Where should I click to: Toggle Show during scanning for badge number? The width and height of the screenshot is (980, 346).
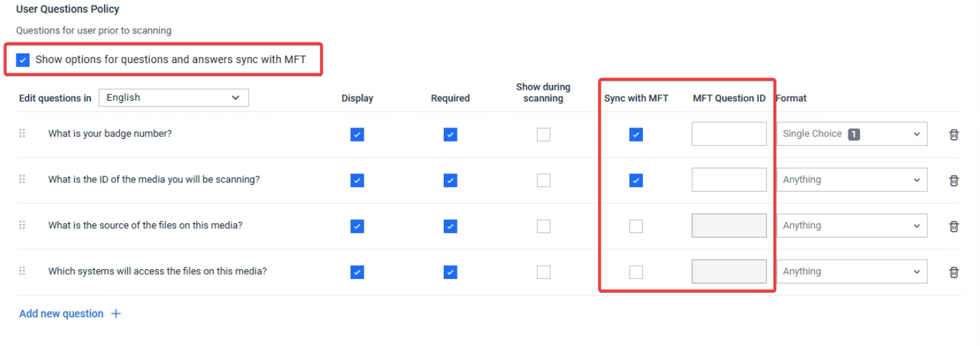(543, 134)
